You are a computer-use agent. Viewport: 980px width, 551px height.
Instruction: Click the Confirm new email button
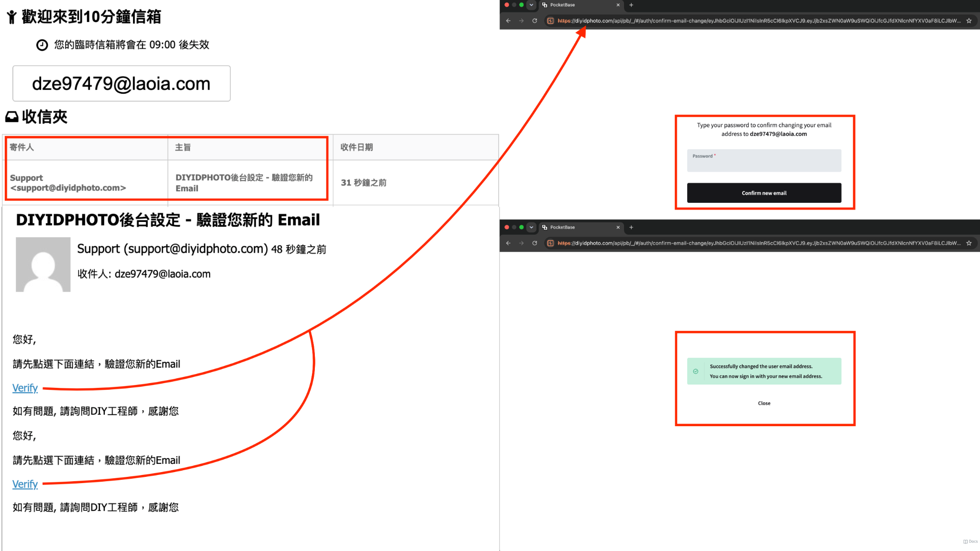764,193
